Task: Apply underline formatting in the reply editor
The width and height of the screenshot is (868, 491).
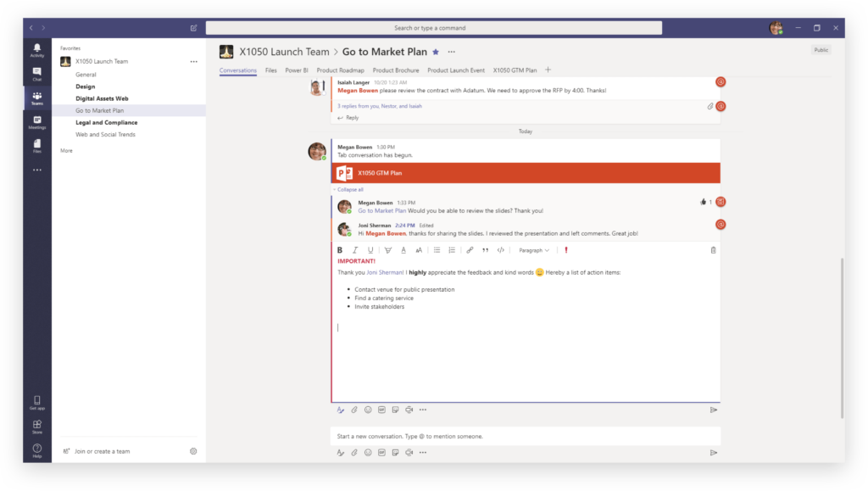Action: [x=370, y=250]
